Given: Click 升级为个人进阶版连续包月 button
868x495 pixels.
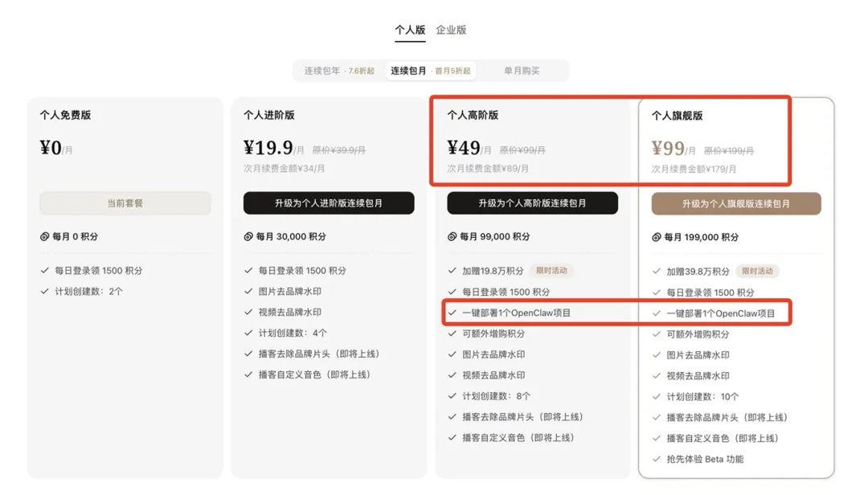Looking at the screenshot, I should click(x=329, y=203).
